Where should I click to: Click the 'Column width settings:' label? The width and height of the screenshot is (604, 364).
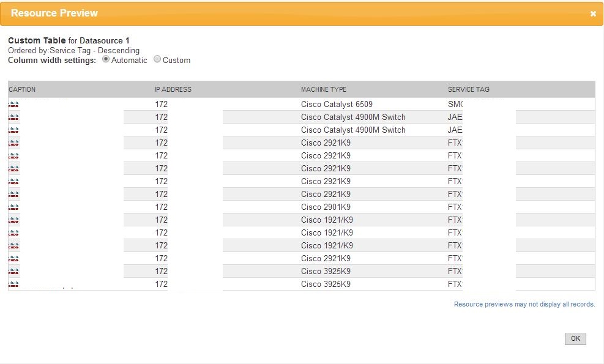[x=52, y=60]
